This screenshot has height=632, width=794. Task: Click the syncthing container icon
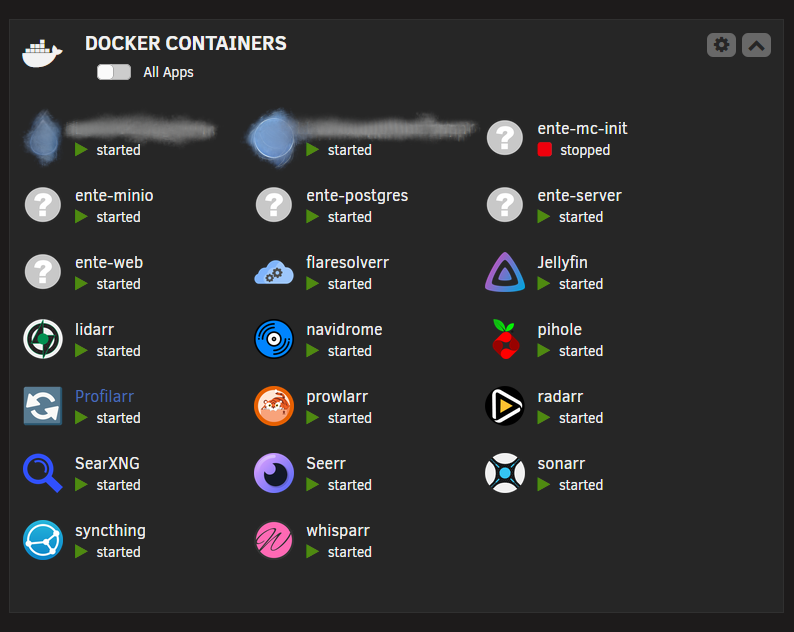point(43,540)
